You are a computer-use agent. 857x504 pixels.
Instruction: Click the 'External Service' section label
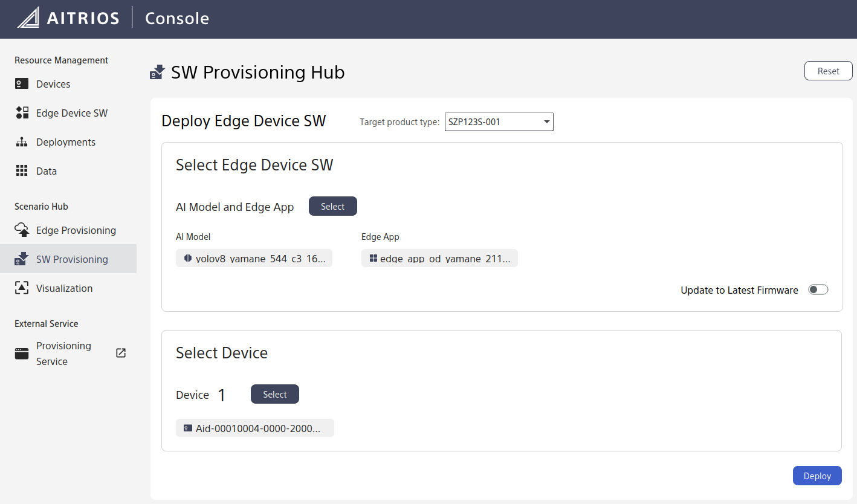(x=47, y=324)
